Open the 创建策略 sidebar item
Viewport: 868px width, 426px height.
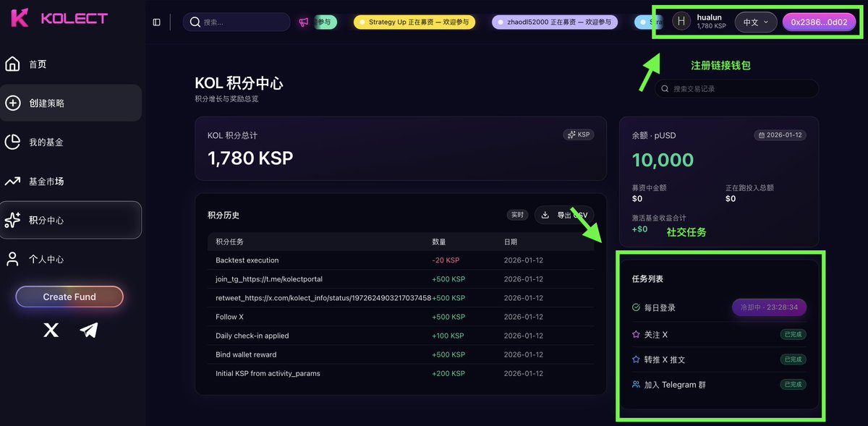click(71, 103)
